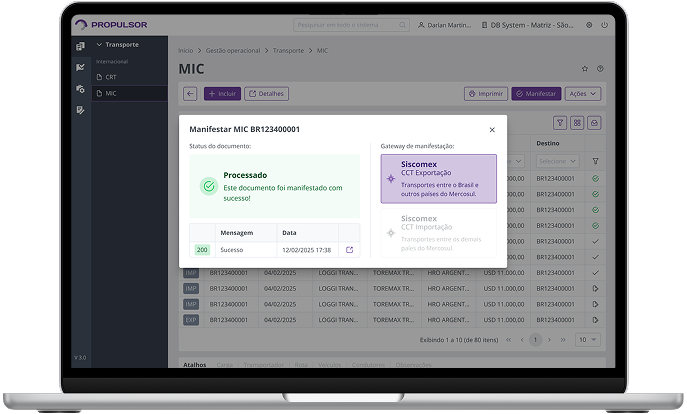Open the help question mark icon
Image resolution: width=687 pixels, height=414 pixels.
pyautogui.click(x=600, y=69)
